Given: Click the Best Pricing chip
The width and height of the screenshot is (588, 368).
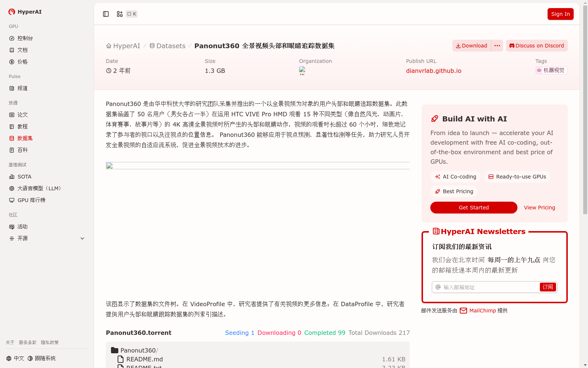Looking at the screenshot, I should [x=454, y=191].
